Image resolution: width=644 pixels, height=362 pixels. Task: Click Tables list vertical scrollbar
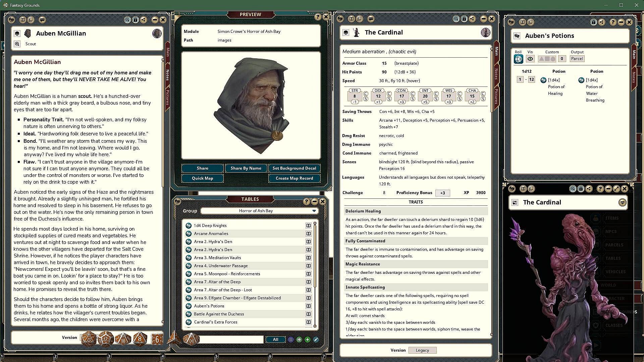click(315, 274)
